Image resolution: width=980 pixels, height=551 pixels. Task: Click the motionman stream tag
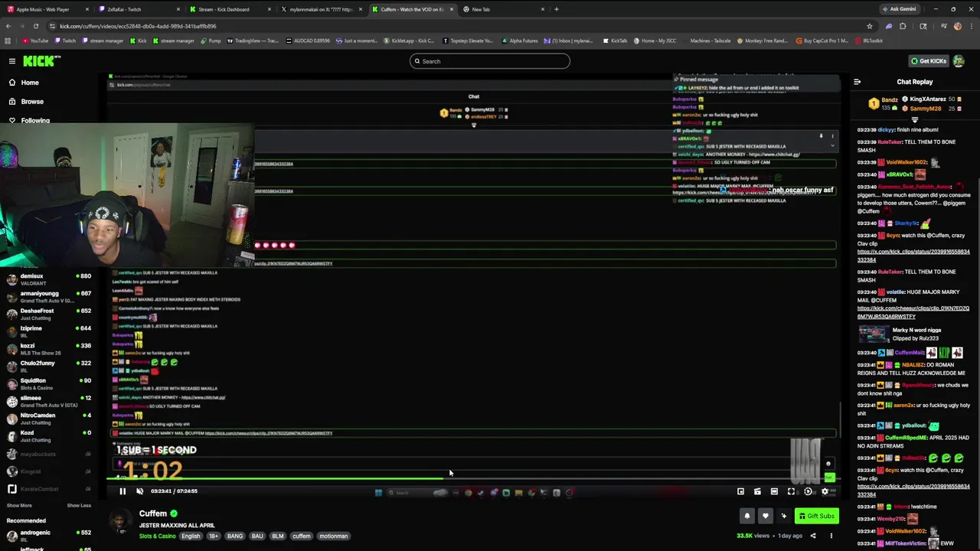point(333,536)
